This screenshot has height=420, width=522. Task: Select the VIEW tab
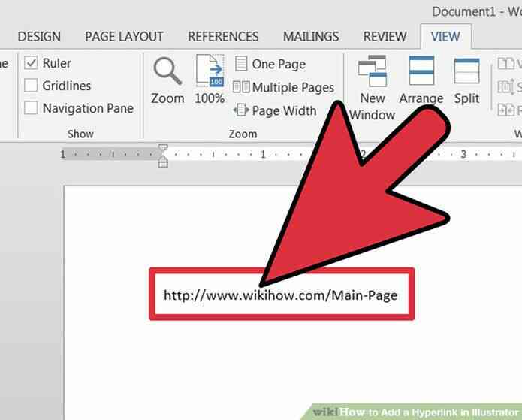445,36
